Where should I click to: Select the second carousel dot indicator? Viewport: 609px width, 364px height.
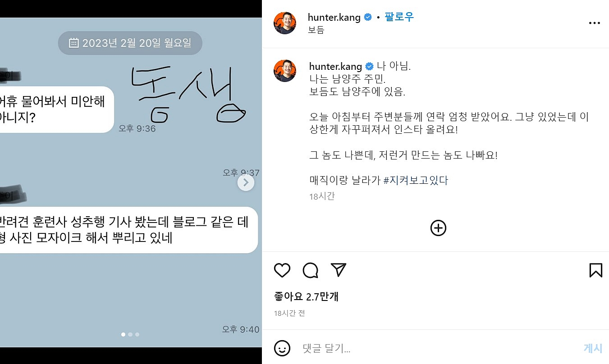tap(130, 334)
